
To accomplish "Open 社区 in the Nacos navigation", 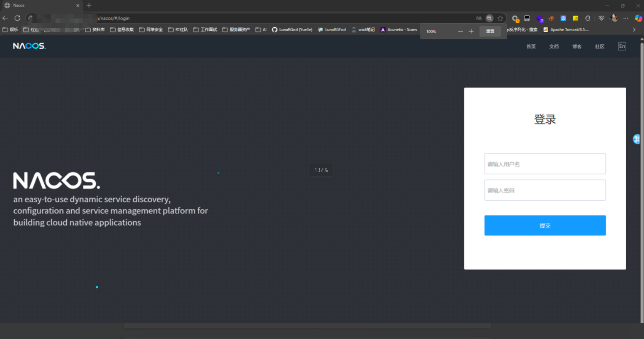I will coord(600,46).
